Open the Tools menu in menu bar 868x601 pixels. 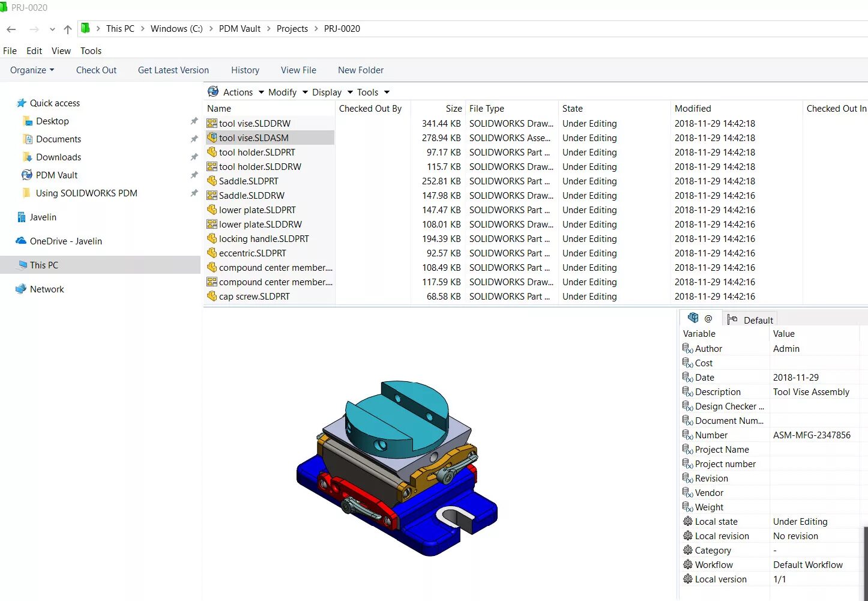(91, 50)
